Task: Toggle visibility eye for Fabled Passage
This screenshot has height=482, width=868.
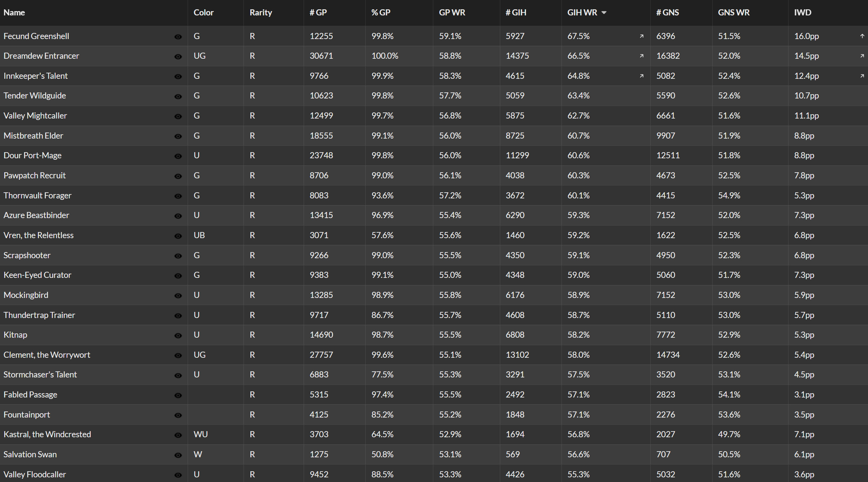Action: pos(178,395)
